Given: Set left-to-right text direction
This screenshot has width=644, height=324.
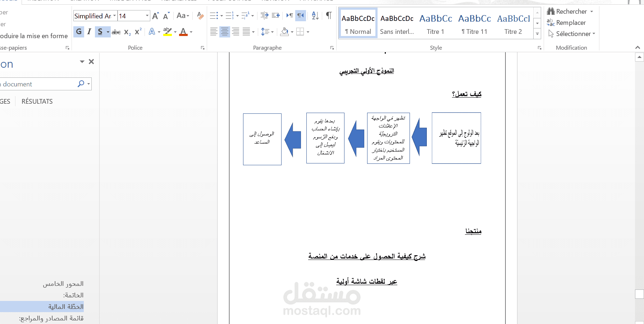Looking at the screenshot, I should pos(289,15).
